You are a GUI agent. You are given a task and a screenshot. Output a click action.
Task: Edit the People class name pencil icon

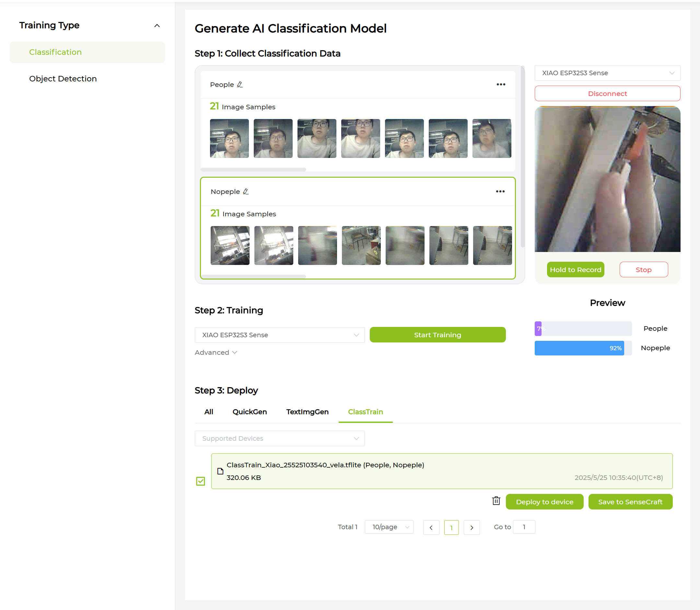click(x=240, y=84)
